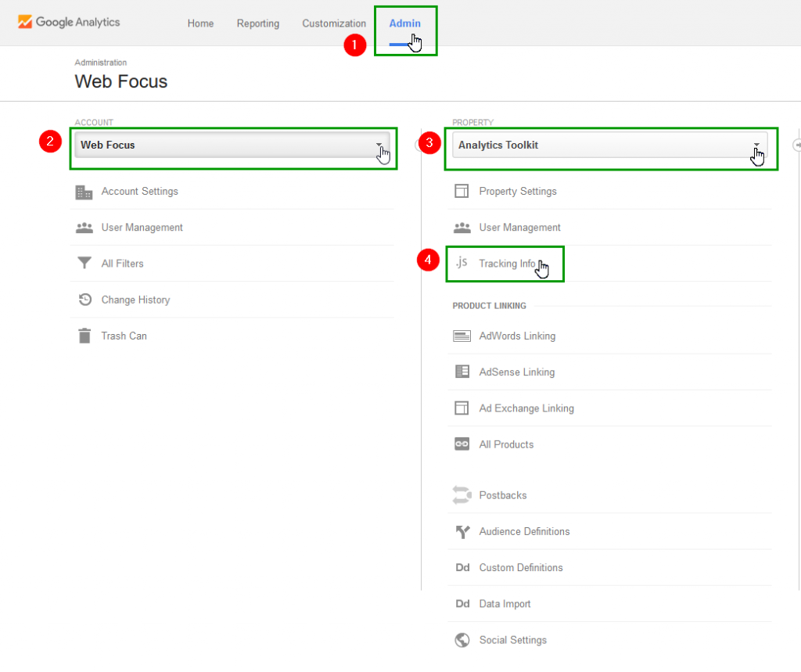
Task: Open User Management under Property
Action: pyautogui.click(x=519, y=228)
